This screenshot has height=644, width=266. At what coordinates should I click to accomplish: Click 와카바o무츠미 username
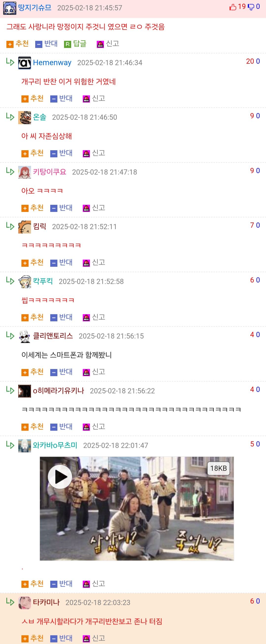(x=55, y=445)
